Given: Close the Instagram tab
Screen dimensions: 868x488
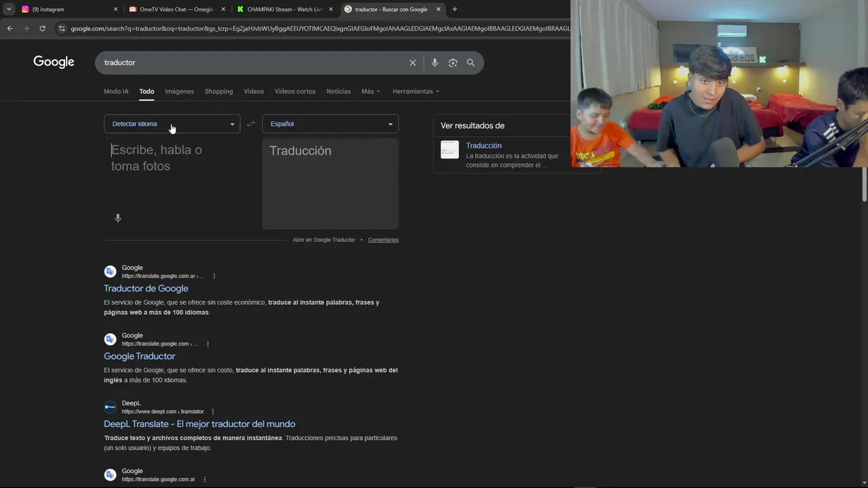Looking at the screenshot, I should click(x=115, y=9).
